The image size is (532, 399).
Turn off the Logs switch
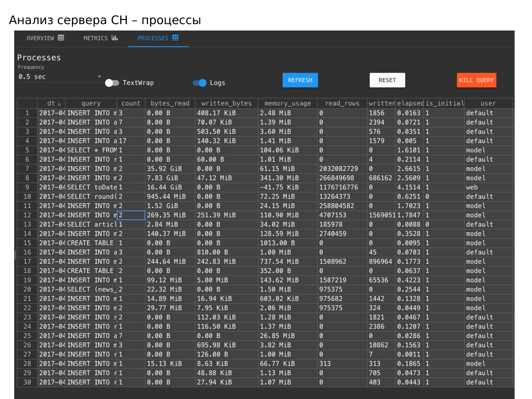[199, 83]
